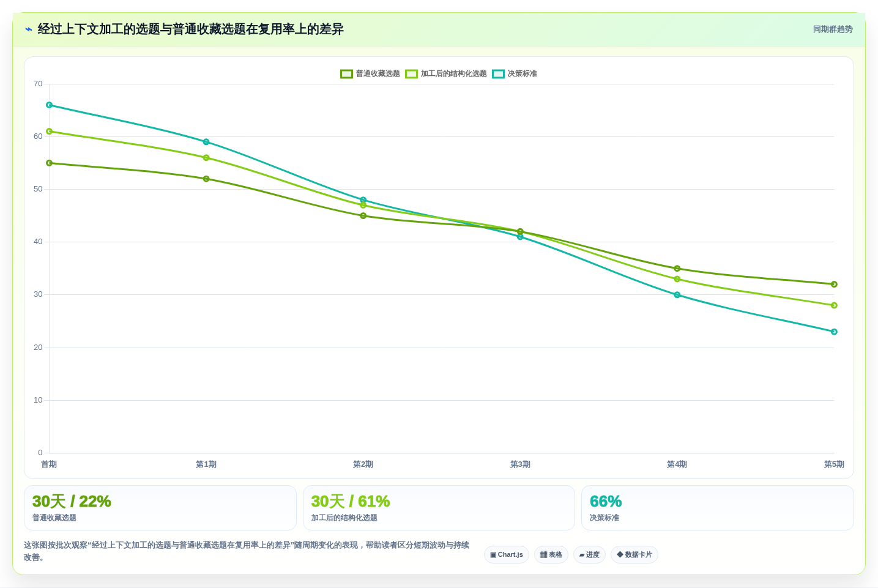
Task: Click the Chart.js tag chip
Action: pos(507,555)
